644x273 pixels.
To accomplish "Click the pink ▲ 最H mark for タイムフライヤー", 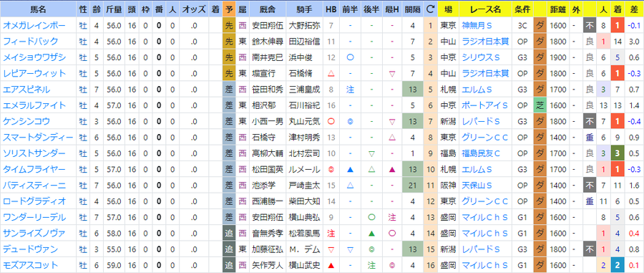I will point(392,169).
